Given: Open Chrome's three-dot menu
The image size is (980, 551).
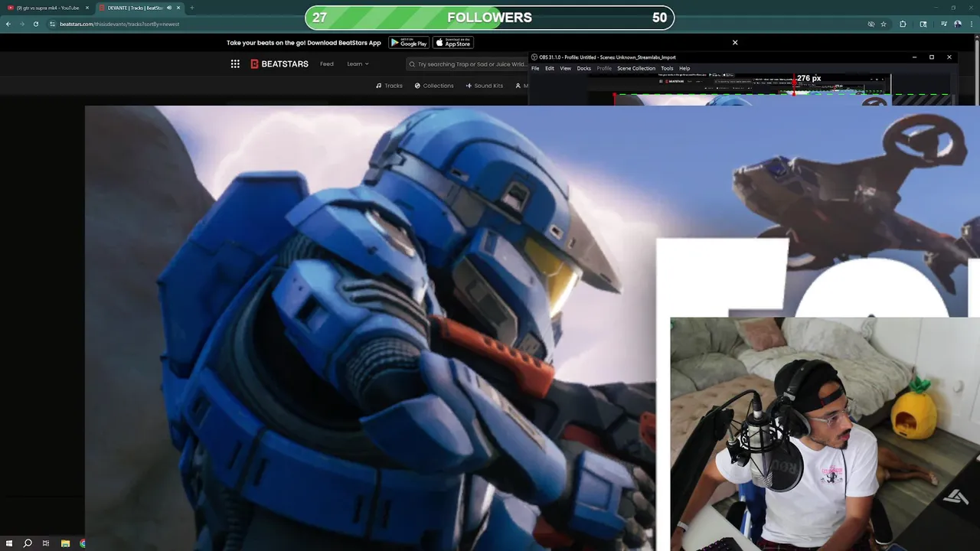Looking at the screenshot, I should point(972,24).
